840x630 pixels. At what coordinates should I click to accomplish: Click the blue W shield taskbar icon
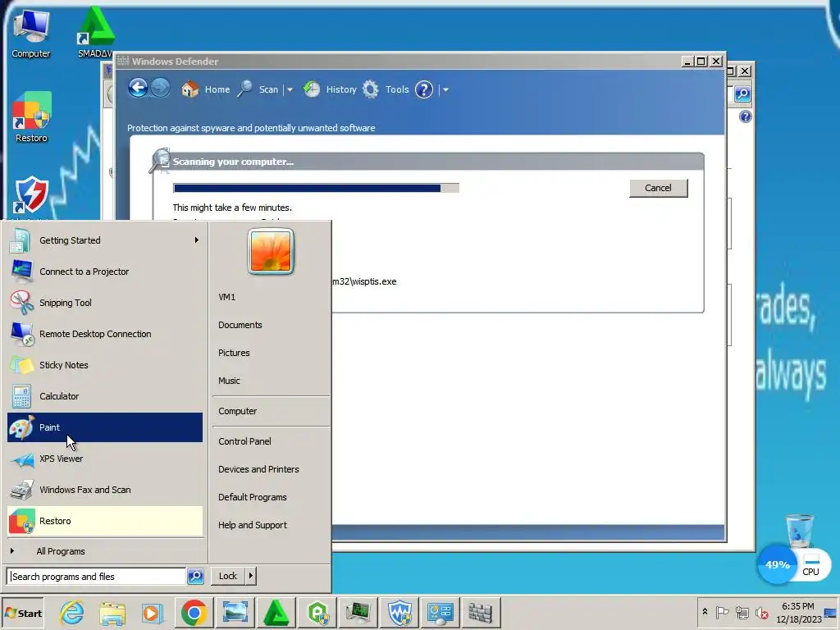pyautogui.click(x=399, y=612)
